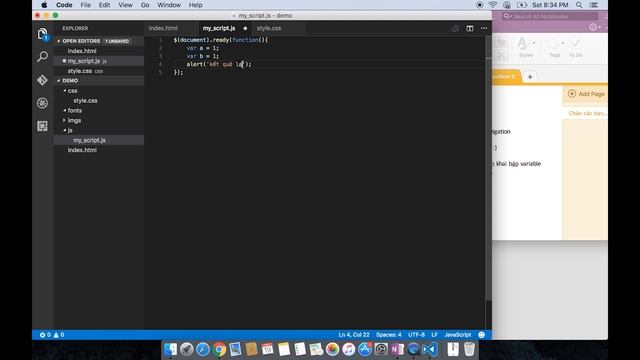The image size is (640, 360).
Task: Open the OneNote Styles dropdown arrow
Action: click(x=534, y=43)
